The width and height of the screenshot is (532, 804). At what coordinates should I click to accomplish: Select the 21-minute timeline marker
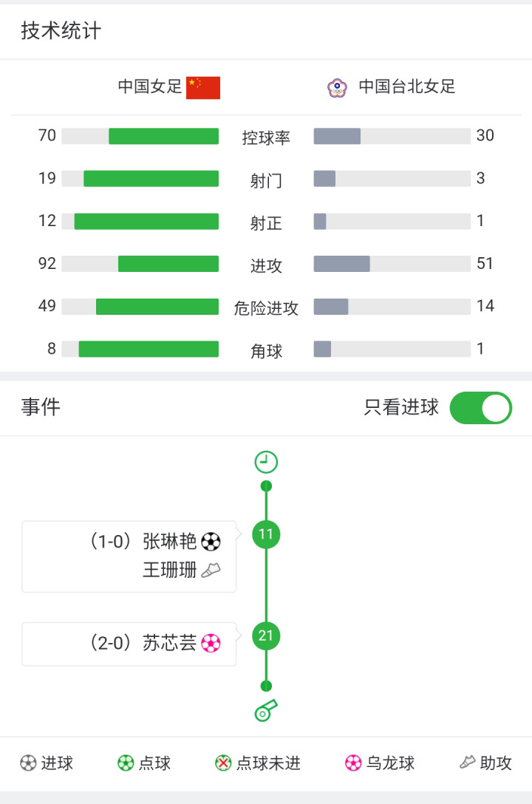266,636
